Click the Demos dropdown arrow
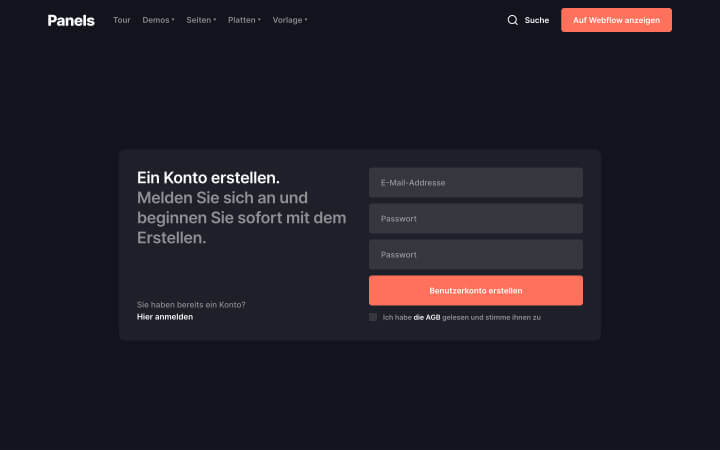Screen dimensions: 720x450 coord(173,20)
